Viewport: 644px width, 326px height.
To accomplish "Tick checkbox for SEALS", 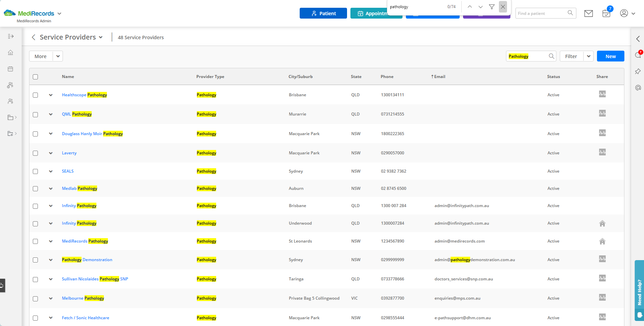I will 36,171.
